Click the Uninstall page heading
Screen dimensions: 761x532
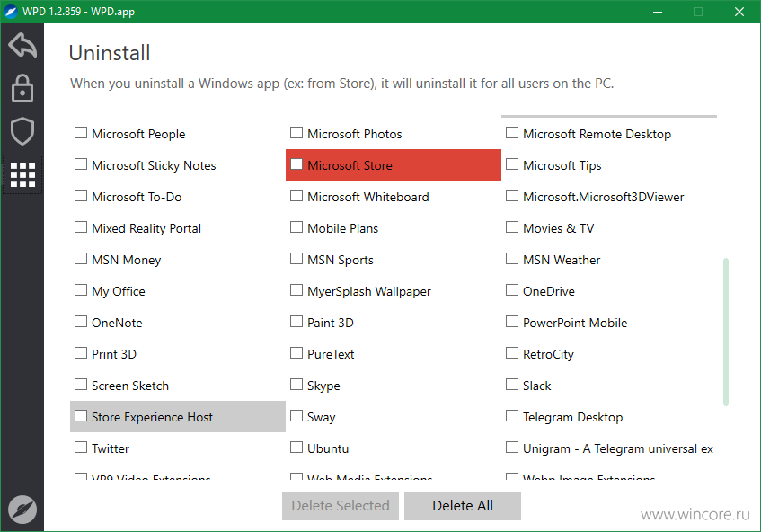110,53
